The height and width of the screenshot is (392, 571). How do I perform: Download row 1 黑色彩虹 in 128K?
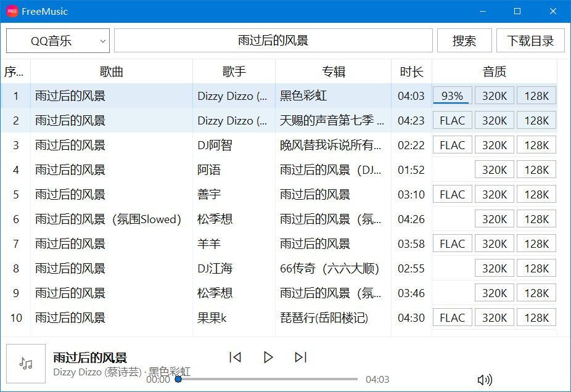coord(536,96)
